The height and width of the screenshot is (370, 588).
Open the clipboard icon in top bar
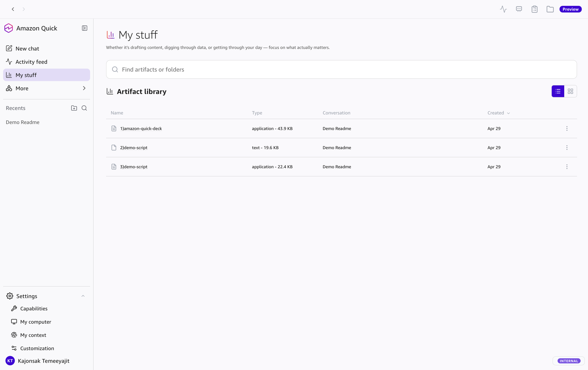pyautogui.click(x=534, y=9)
